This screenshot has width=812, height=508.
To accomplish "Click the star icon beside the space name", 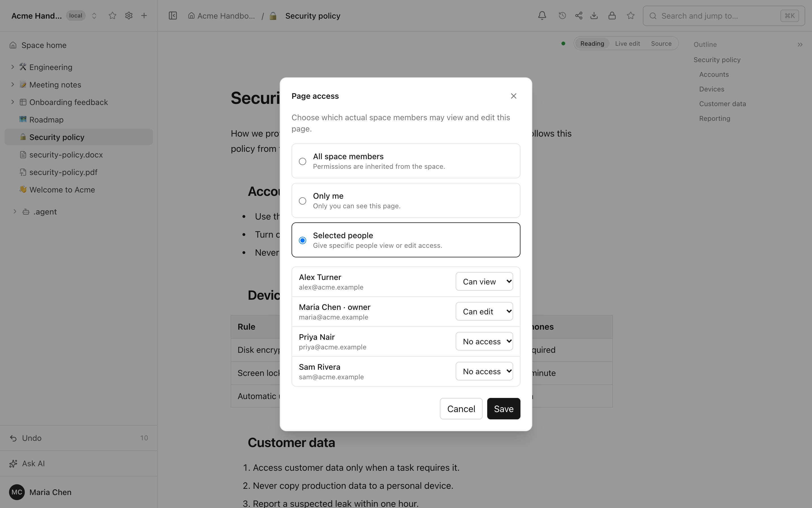I will point(112,16).
